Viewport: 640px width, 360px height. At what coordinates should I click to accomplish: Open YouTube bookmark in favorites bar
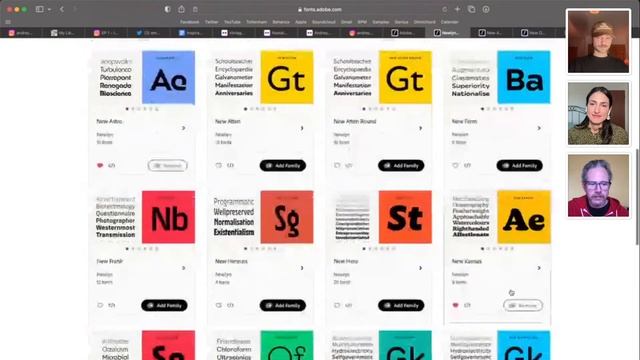pyautogui.click(x=232, y=22)
